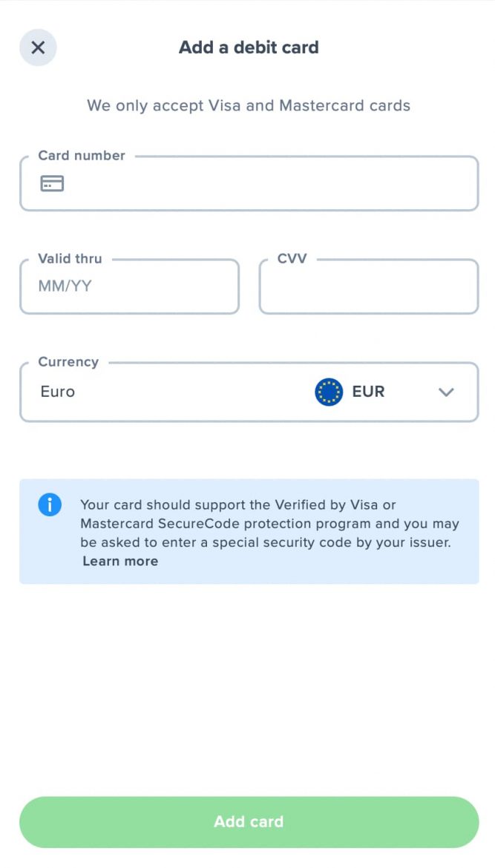
Task: Close the Add a debit card screen
Action: click(x=38, y=47)
